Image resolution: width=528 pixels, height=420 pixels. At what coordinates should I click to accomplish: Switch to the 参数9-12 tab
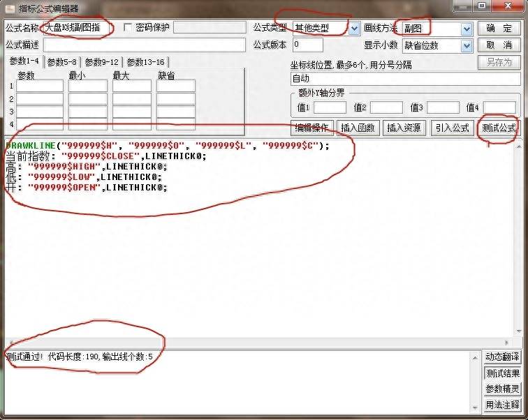[x=102, y=62]
